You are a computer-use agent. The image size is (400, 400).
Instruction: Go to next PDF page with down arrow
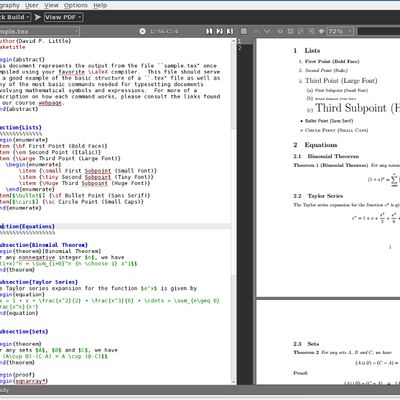coord(267,31)
